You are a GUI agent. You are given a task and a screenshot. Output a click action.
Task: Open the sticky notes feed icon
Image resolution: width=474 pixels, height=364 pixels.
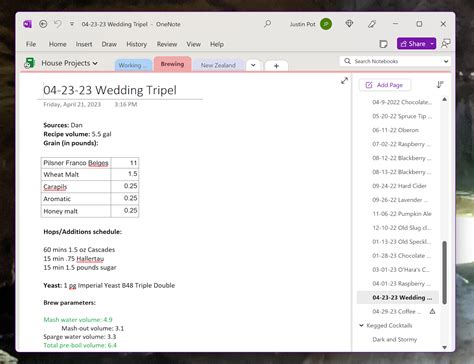click(x=383, y=44)
